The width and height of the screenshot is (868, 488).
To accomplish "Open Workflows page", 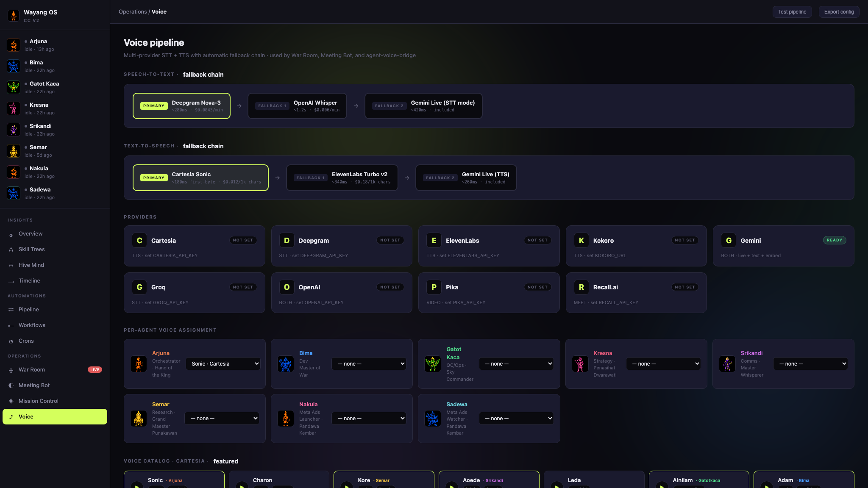I will tap(55, 325).
